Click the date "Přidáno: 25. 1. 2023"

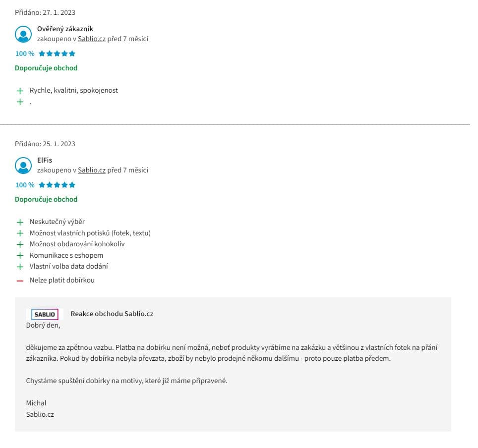point(45,144)
